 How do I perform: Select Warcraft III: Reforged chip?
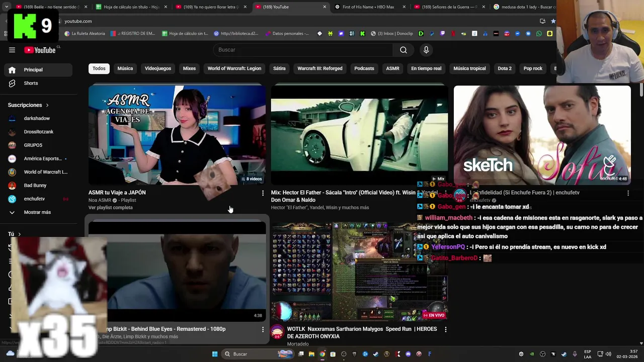pyautogui.click(x=320, y=68)
